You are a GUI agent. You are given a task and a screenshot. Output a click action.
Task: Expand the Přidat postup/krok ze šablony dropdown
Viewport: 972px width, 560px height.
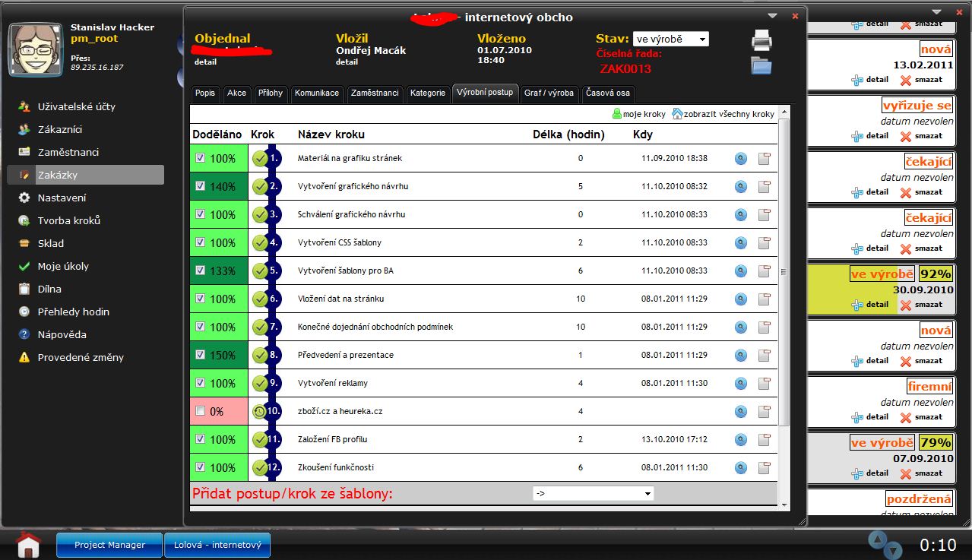[593, 493]
